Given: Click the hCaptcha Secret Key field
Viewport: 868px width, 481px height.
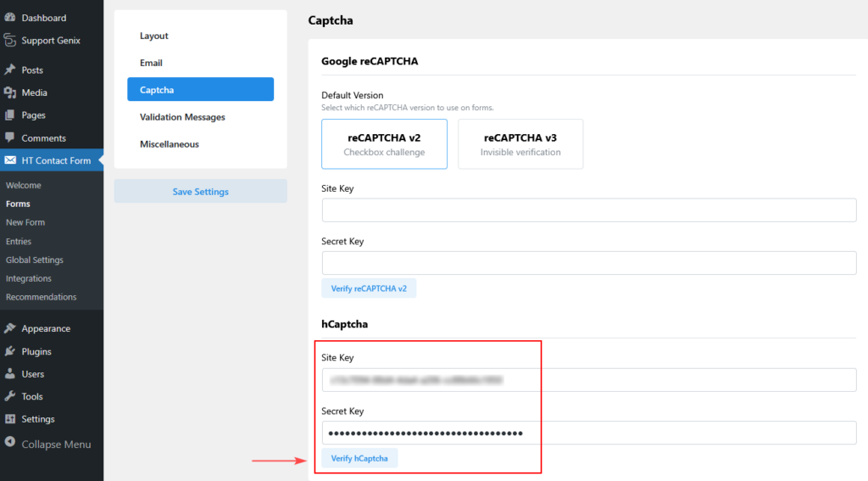Looking at the screenshot, I should [588, 433].
